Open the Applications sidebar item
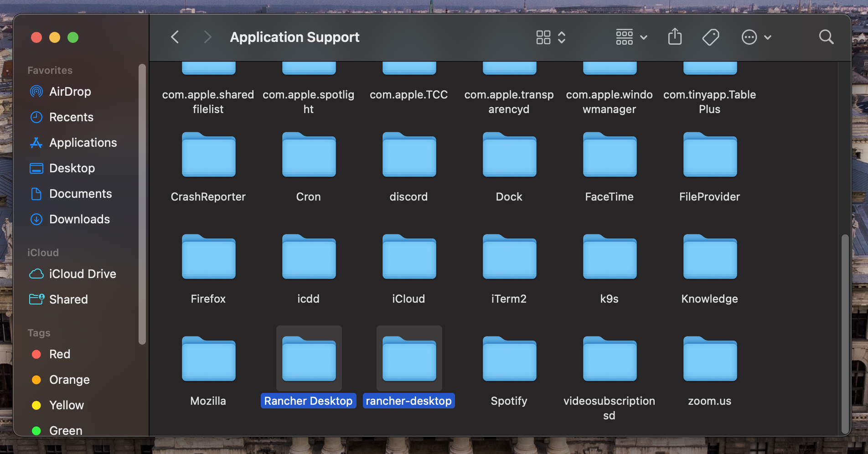Viewport: 868px width, 454px height. [83, 142]
